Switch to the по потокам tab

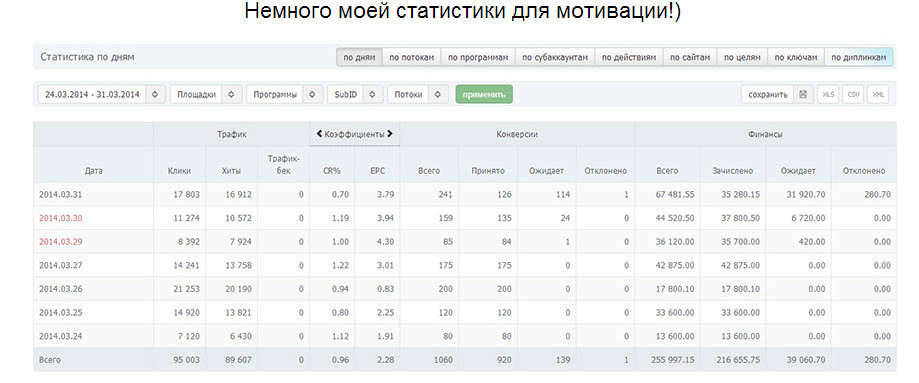click(x=411, y=57)
